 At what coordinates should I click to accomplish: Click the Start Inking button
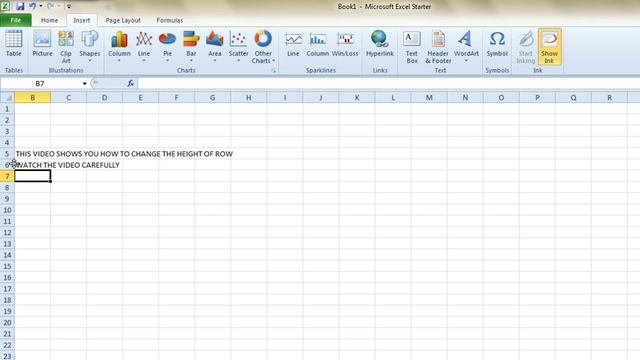point(525,47)
